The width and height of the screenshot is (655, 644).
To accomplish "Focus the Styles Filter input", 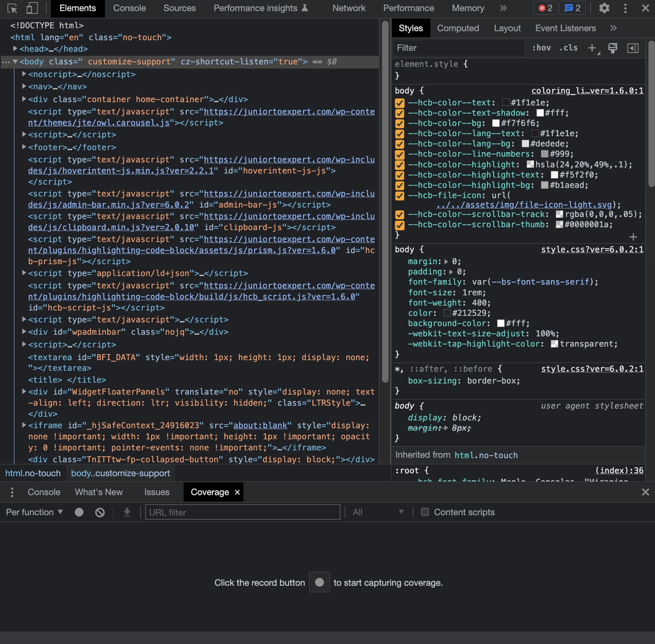I will coord(459,48).
